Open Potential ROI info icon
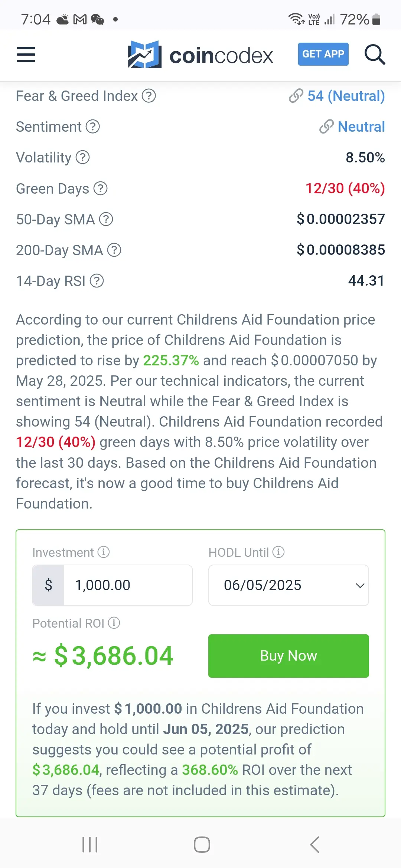Image resolution: width=401 pixels, height=868 pixels. [x=114, y=623]
